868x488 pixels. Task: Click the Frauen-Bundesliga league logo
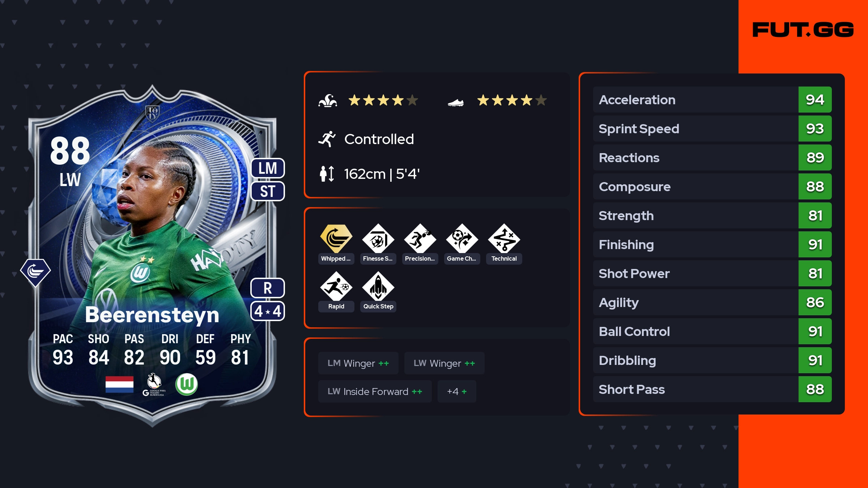(x=154, y=384)
